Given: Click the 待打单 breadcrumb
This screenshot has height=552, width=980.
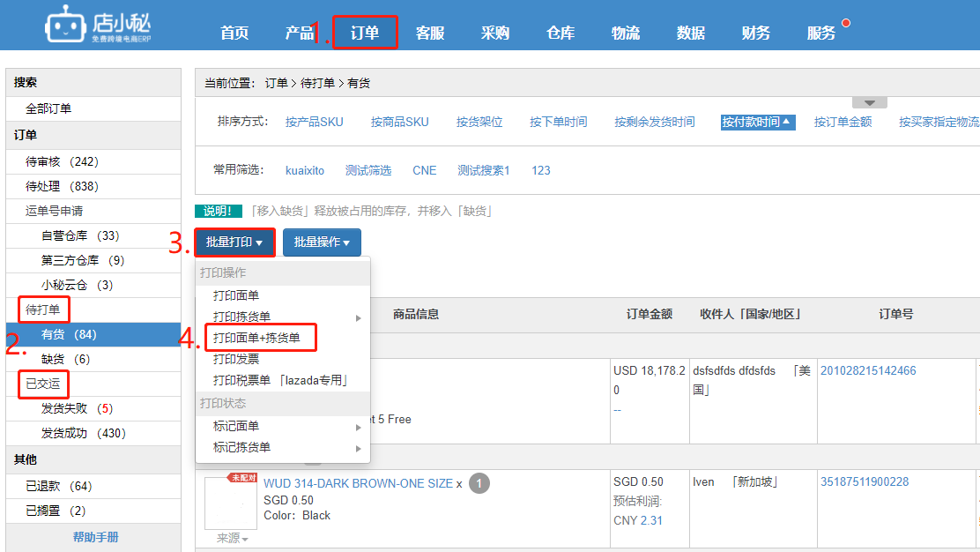Looking at the screenshot, I should 317,83.
